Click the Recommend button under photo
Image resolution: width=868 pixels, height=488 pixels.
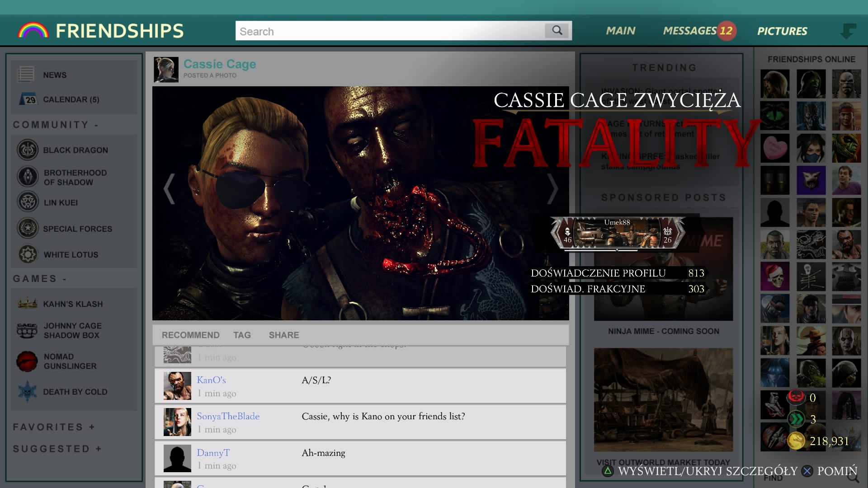[190, 335]
